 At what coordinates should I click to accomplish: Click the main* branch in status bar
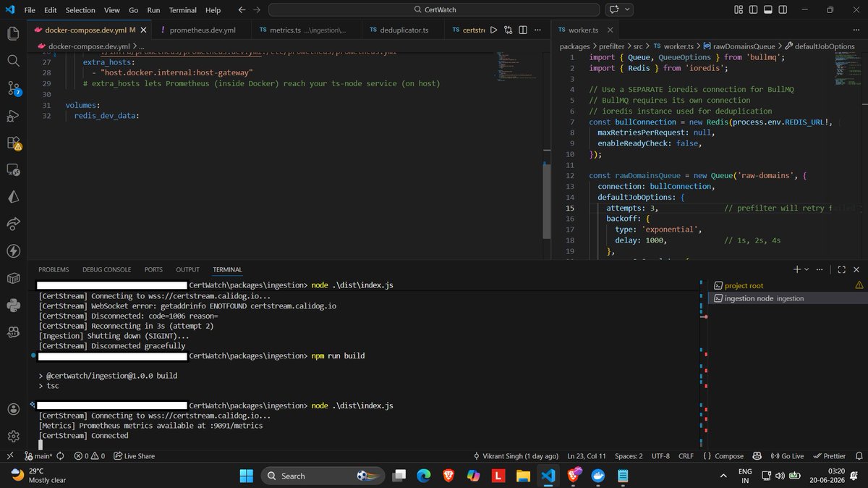coord(38,456)
